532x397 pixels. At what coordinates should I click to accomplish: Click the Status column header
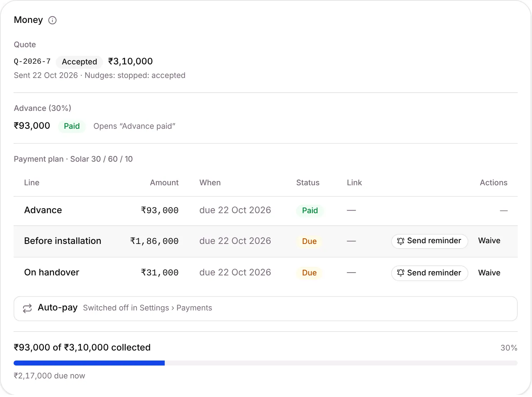(x=308, y=183)
